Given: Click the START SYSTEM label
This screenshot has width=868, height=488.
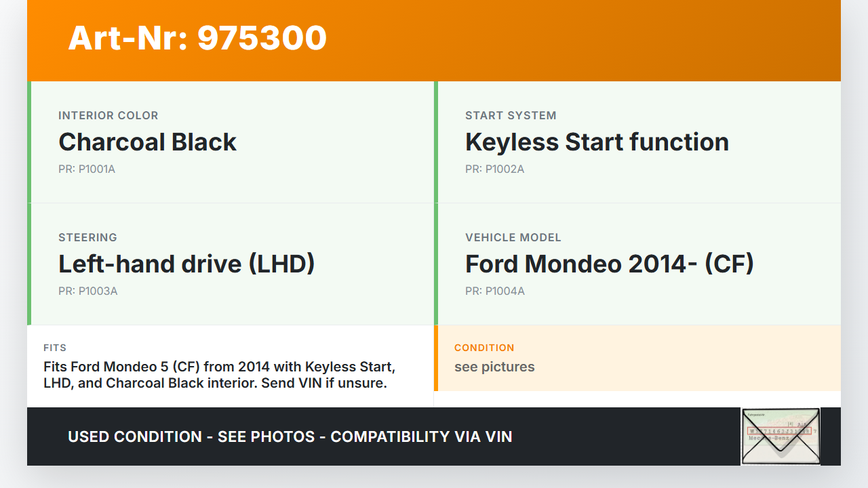Looking at the screenshot, I should [511, 116].
